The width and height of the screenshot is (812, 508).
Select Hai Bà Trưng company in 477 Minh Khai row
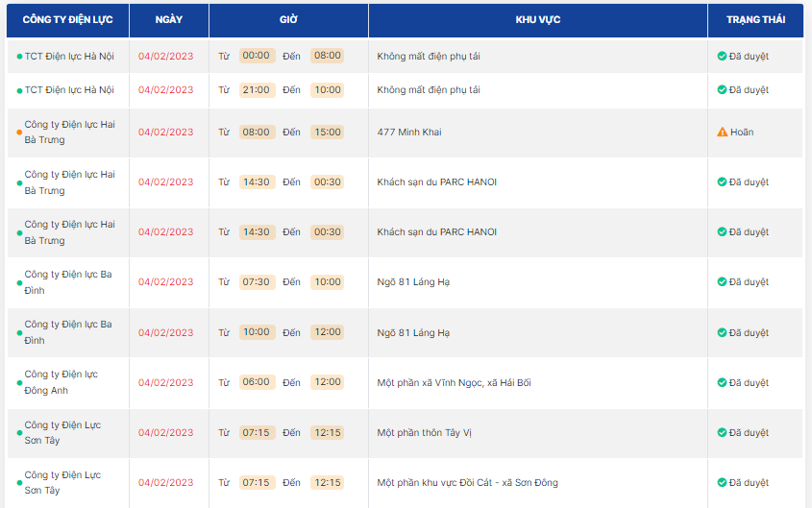coord(69,132)
